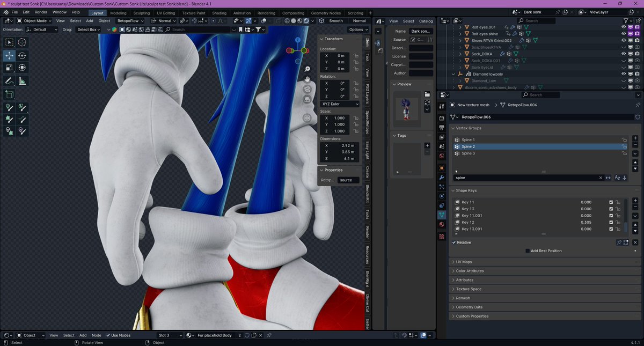Open the Select Box drag dropdown
The width and height of the screenshot is (644, 346).
pyautogui.click(x=89, y=30)
